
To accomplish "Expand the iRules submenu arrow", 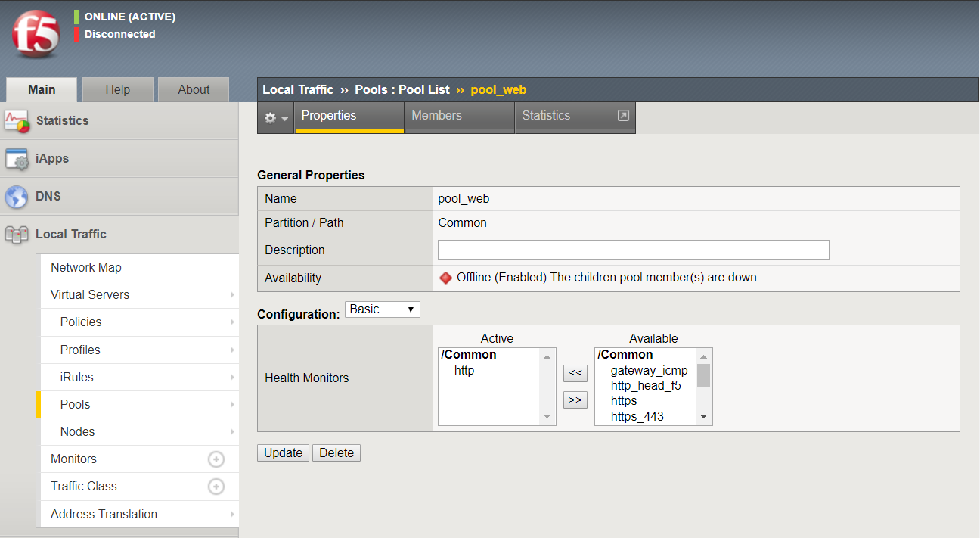I will click(232, 378).
